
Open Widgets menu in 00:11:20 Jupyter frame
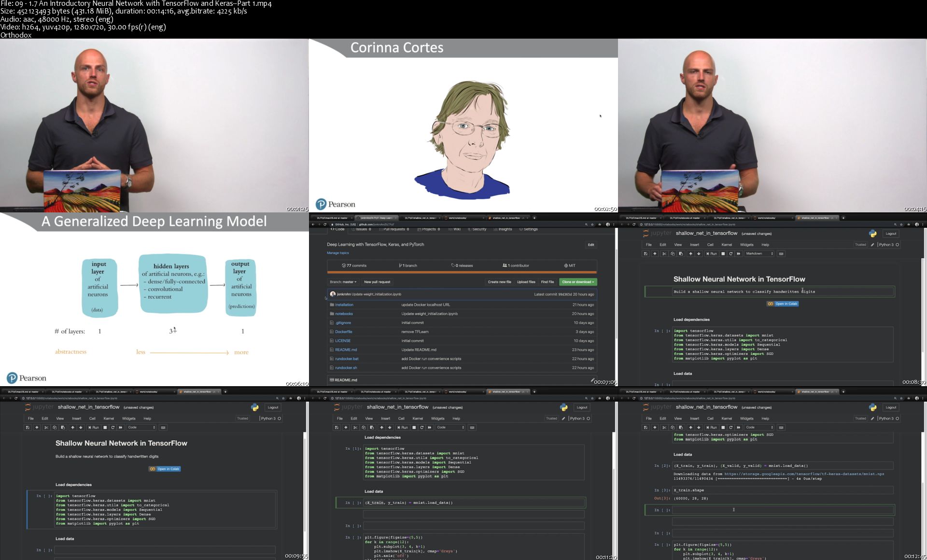[437, 419]
